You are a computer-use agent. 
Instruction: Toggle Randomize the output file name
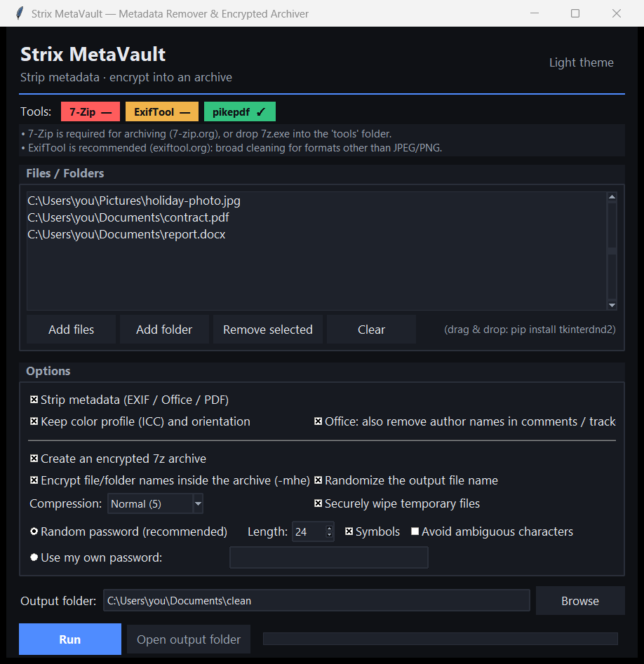point(318,480)
